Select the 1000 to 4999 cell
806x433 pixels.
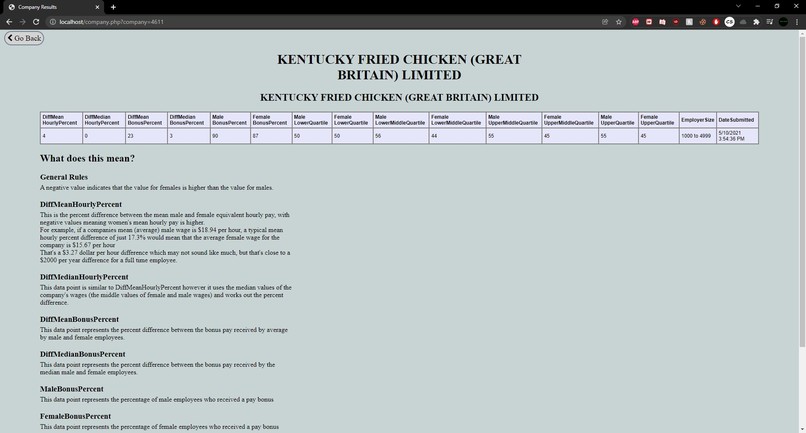click(698, 136)
